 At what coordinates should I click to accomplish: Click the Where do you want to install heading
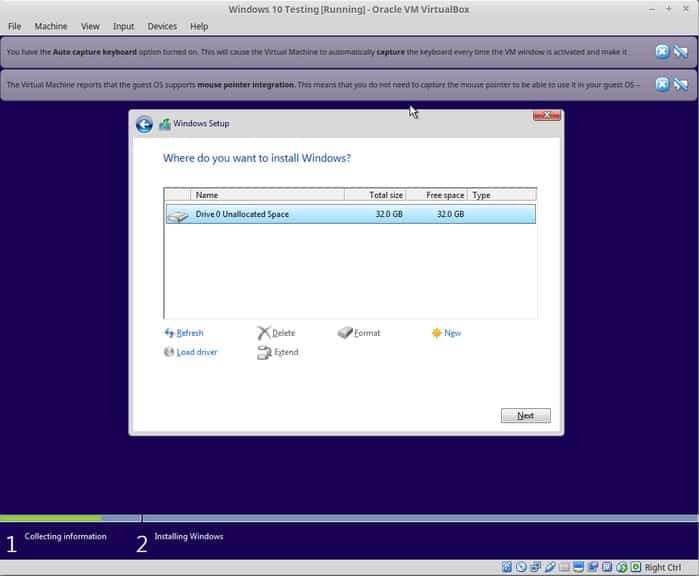257,158
